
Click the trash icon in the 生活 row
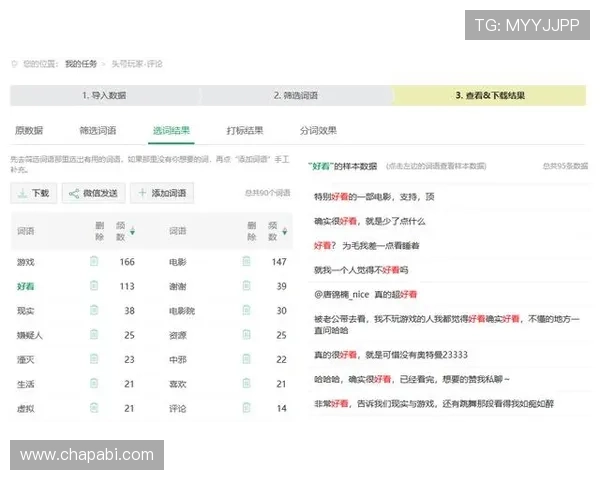coord(94,384)
